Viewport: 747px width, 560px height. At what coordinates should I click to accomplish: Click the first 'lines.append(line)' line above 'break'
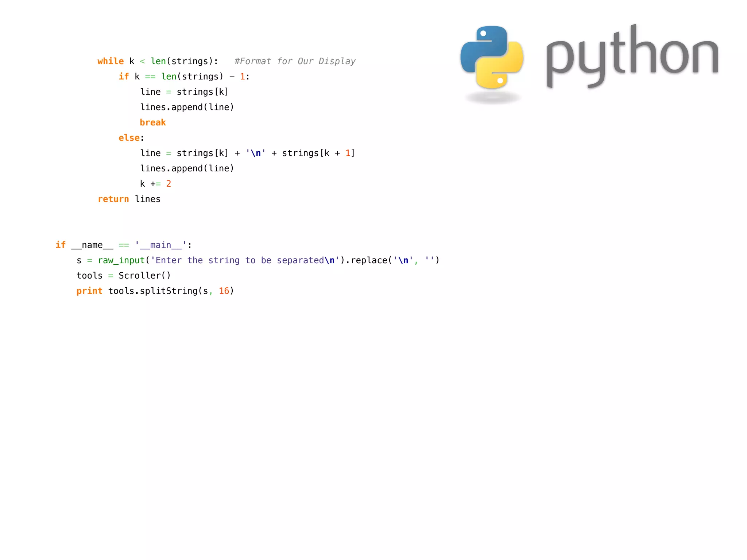click(187, 107)
